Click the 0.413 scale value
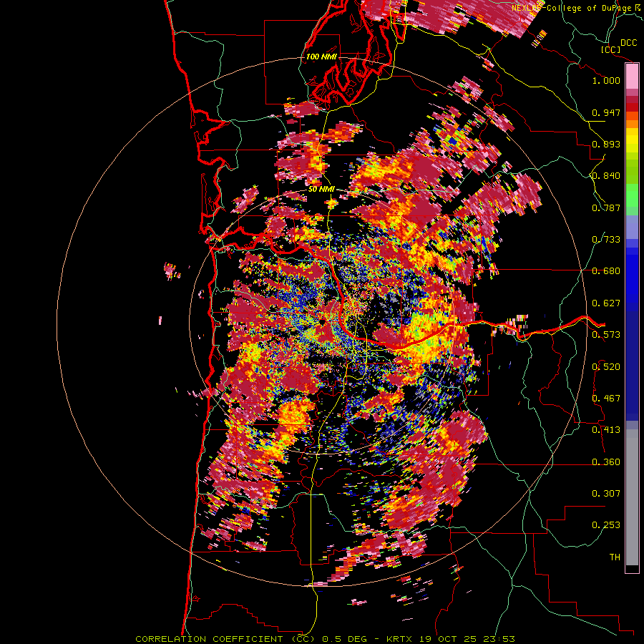 click(x=606, y=430)
